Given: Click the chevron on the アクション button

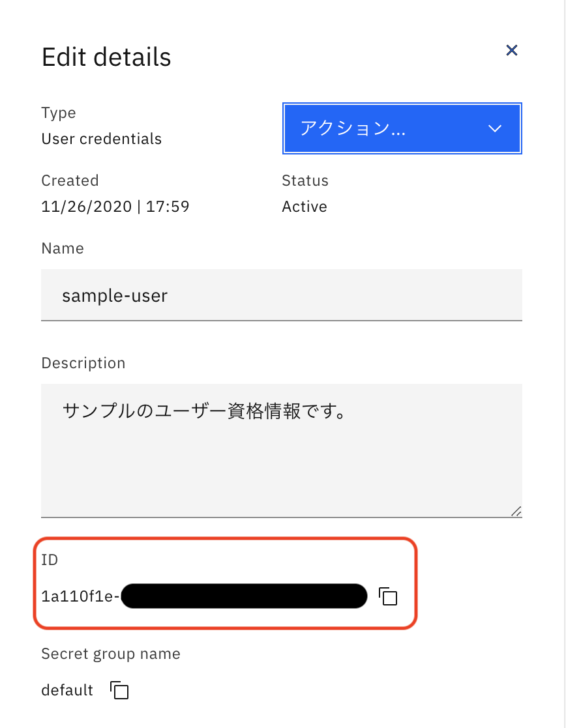Looking at the screenshot, I should click(494, 128).
